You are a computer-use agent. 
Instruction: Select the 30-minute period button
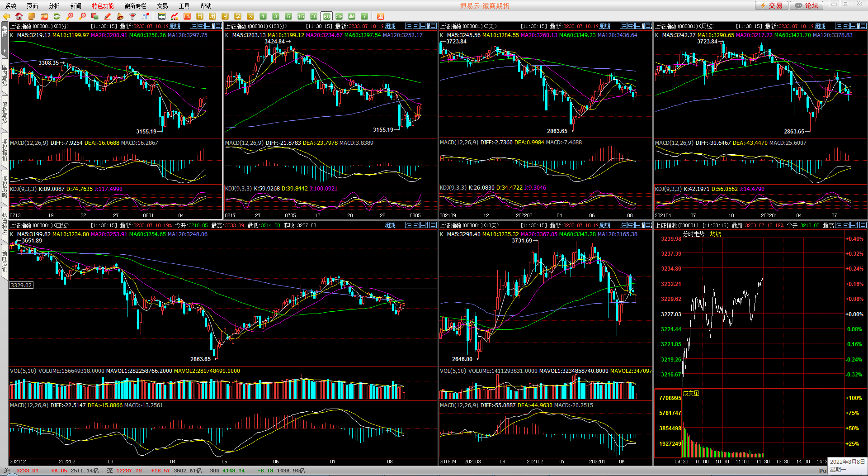[x=314, y=16]
